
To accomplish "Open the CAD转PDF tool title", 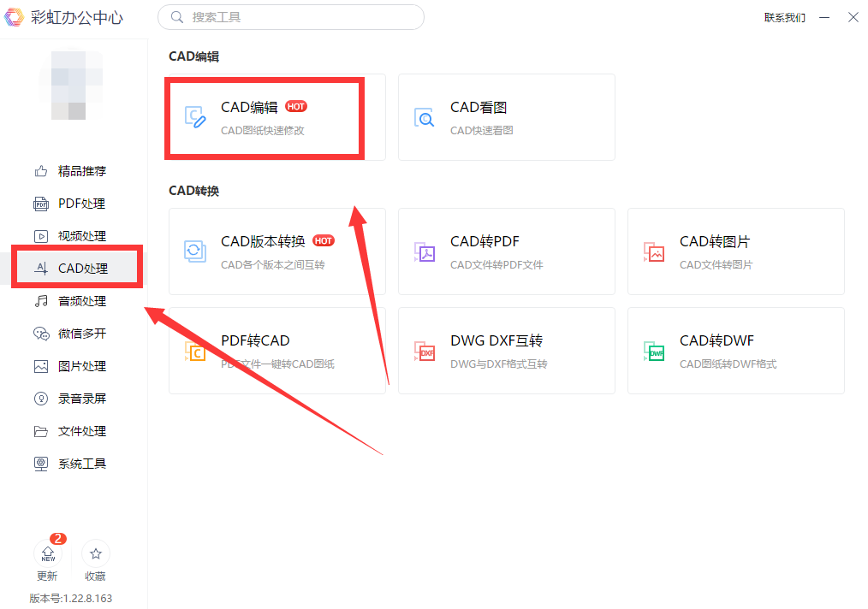I will (x=485, y=242).
